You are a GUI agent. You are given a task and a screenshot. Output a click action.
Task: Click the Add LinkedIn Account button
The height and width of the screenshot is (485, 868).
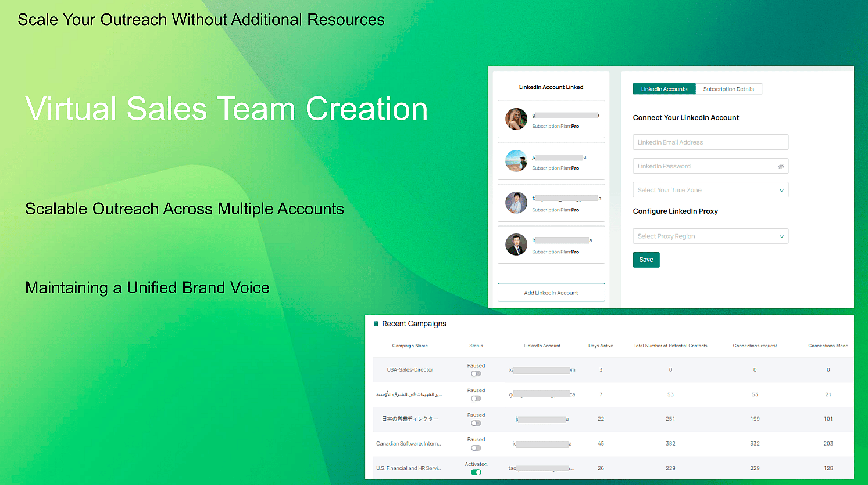point(551,293)
